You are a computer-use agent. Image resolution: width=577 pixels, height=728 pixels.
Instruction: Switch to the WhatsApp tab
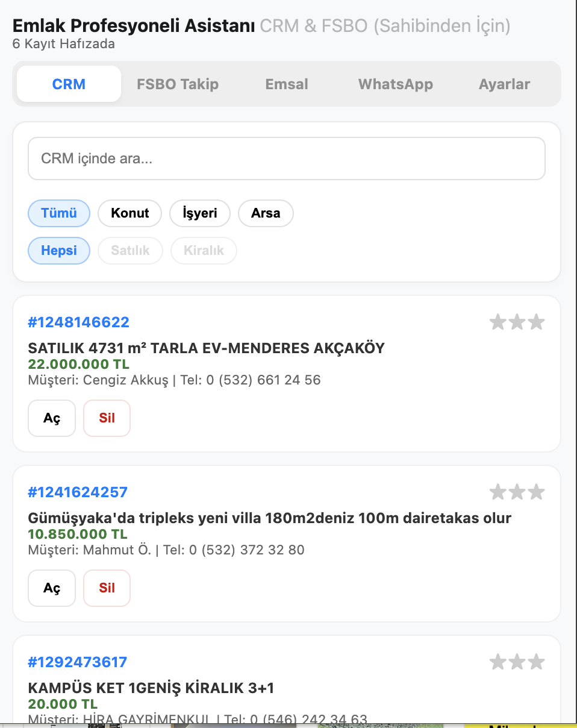point(395,84)
